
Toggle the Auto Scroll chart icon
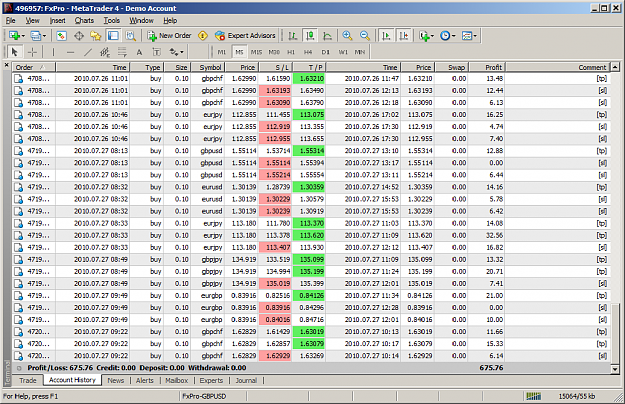tap(386, 36)
